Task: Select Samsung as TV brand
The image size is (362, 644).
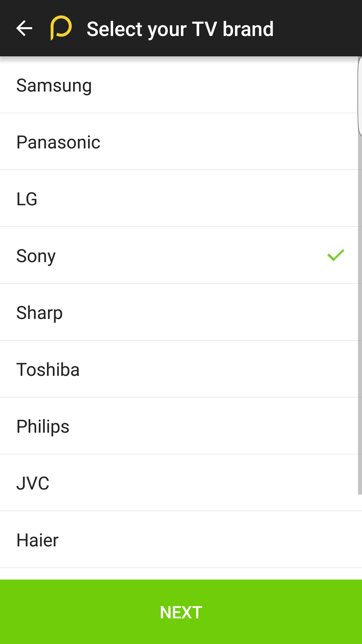Action: point(54,86)
